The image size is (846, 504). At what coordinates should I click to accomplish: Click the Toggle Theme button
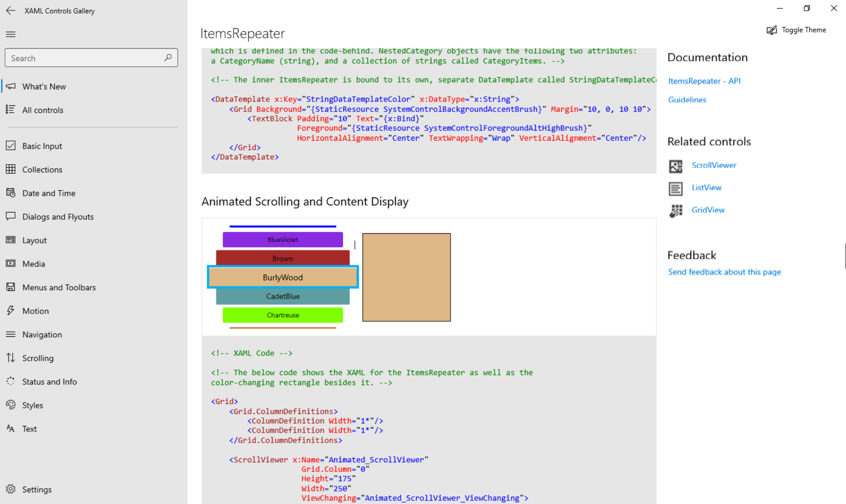(x=796, y=30)
